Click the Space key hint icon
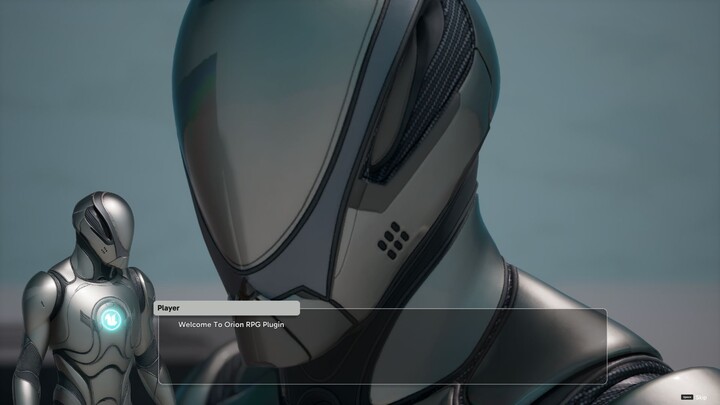 687,397
